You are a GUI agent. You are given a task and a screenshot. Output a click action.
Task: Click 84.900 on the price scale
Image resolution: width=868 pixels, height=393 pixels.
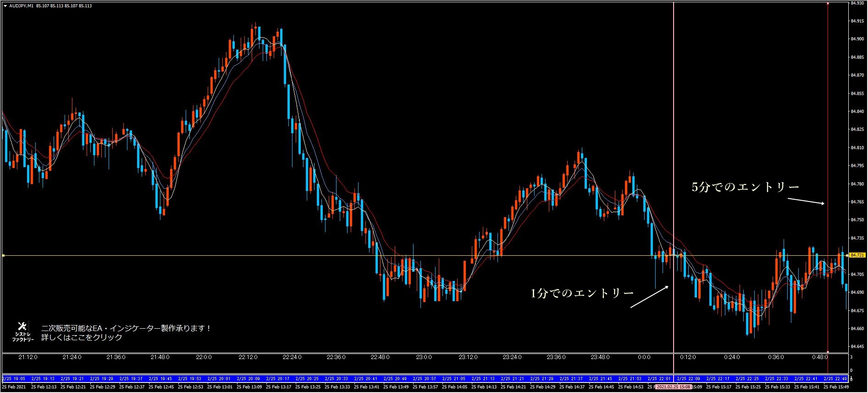(857, 39)
